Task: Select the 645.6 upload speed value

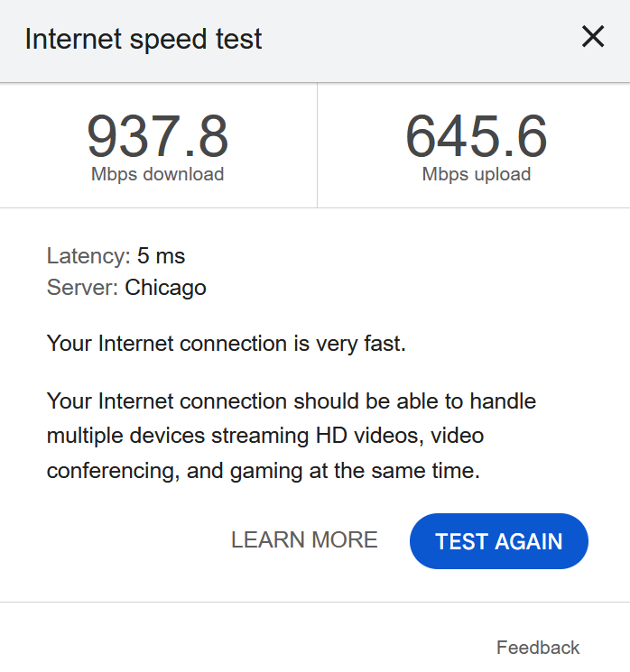Action: click(x=476, y=136)
